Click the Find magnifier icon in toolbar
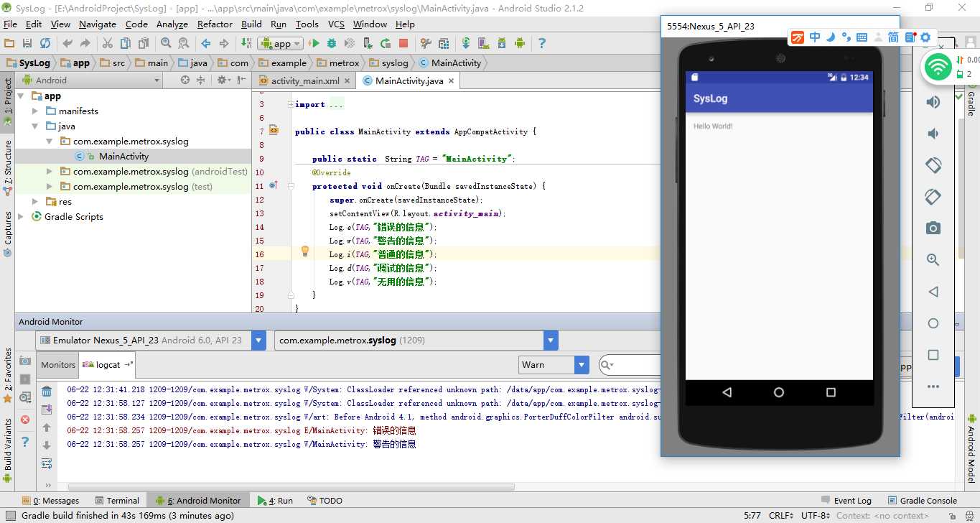The image size is (980, 523). (x=166, y=43)
